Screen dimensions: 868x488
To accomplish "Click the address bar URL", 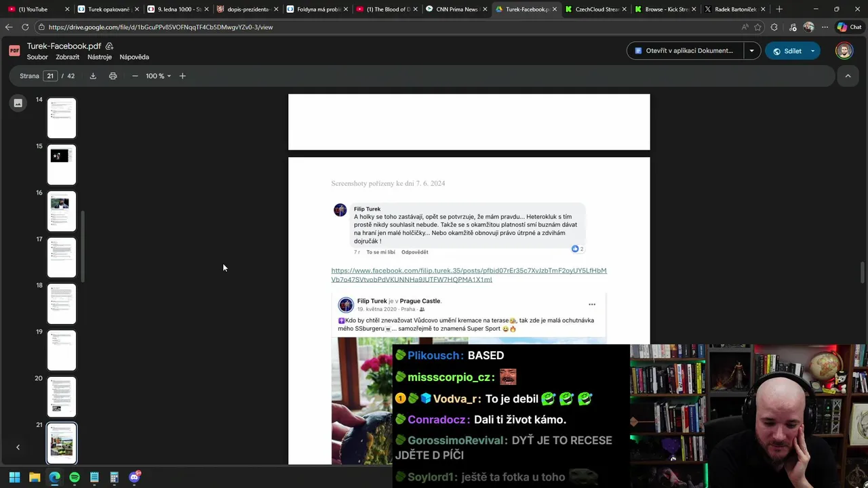I will 161,27.
